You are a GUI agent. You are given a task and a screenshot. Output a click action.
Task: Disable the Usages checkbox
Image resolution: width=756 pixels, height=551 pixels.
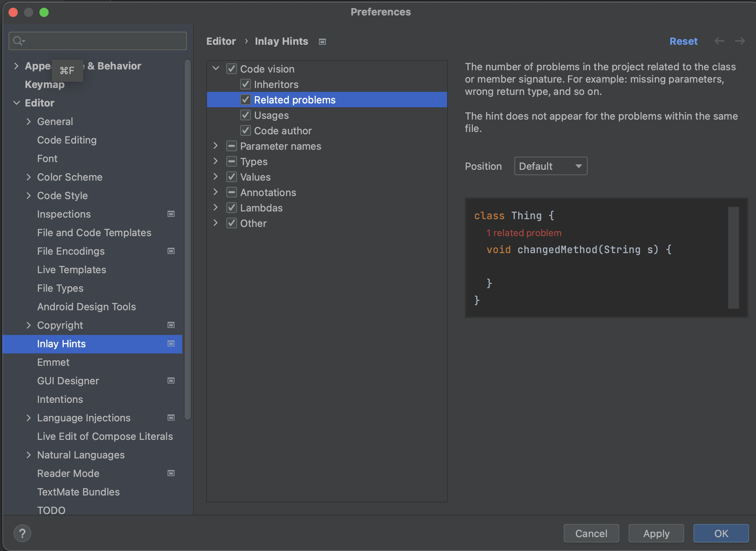(246, 115)
